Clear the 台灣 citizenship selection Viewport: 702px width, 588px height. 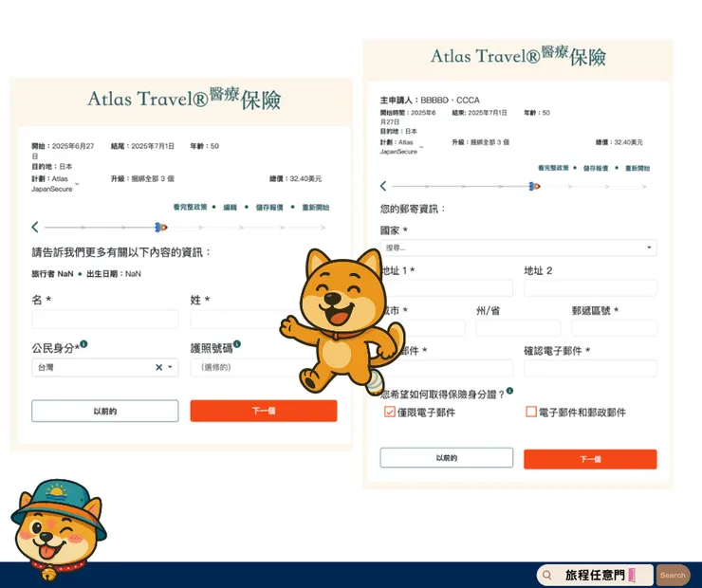(158, 367)
